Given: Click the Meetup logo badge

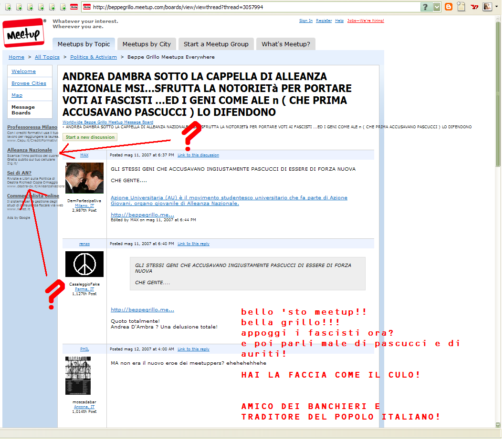Looking at the screenshot, I should tap(23, 33).
